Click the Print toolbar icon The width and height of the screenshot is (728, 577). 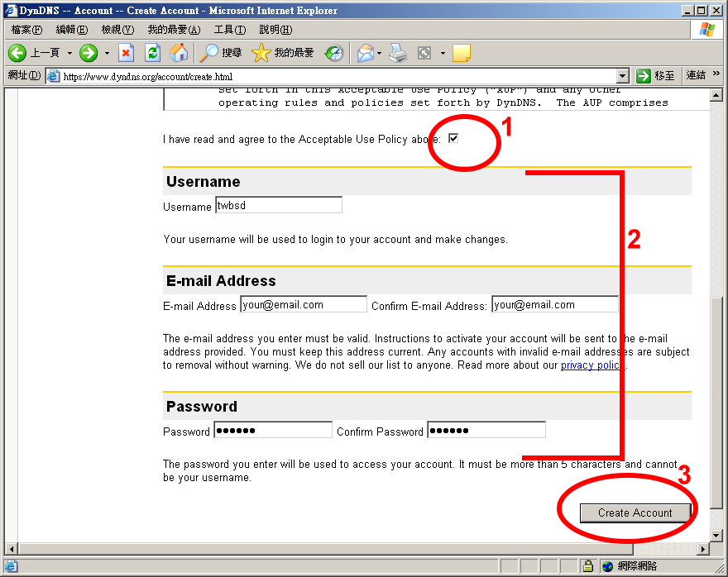tap(398, 53)
